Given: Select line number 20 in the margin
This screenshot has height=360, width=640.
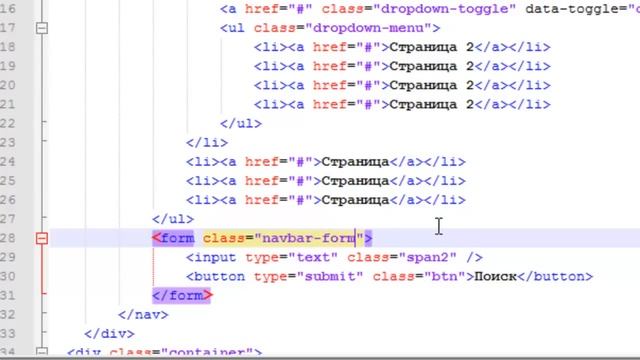Looking at the screenshot, I should coord(8,85).
